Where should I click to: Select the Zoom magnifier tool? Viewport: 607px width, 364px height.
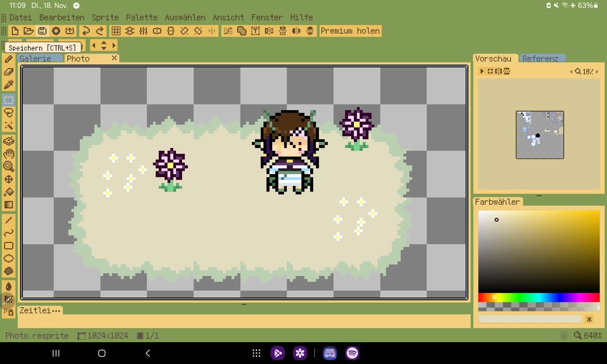click(9, 166)
